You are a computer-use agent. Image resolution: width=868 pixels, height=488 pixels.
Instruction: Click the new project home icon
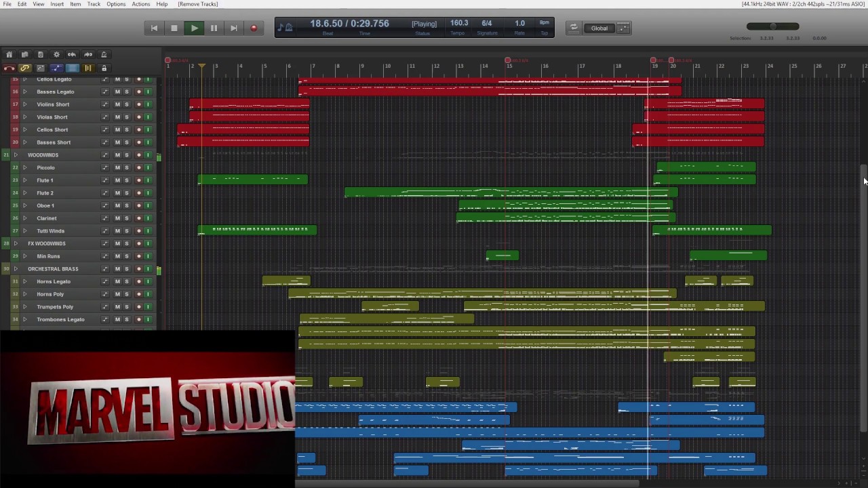click(9, 54)
